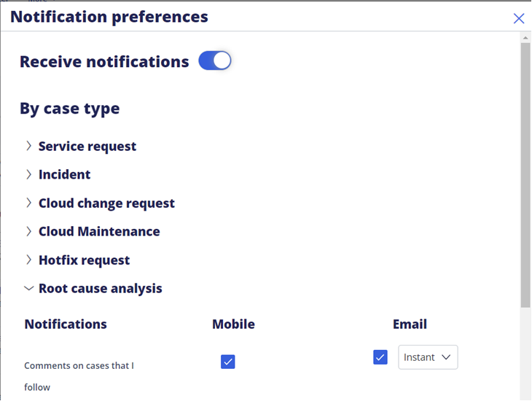Collapse Root cause analysis with its down chevron
The height and width of the screenshot is (401, 532).
[29, 288]
